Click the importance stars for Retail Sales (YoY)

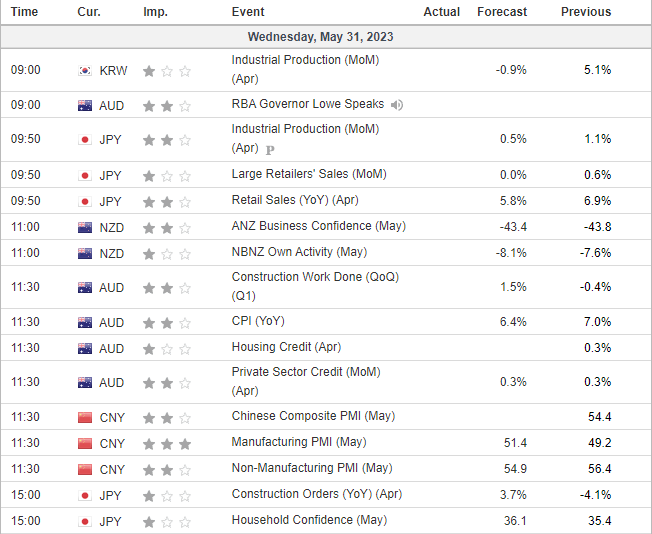(x=167, y=202)
